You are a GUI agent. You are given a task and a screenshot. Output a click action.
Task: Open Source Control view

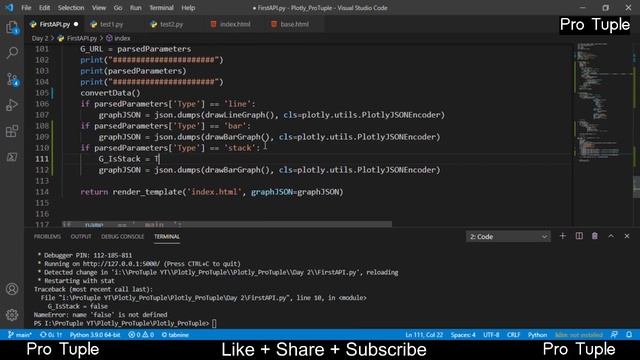[x=12, y=79]
